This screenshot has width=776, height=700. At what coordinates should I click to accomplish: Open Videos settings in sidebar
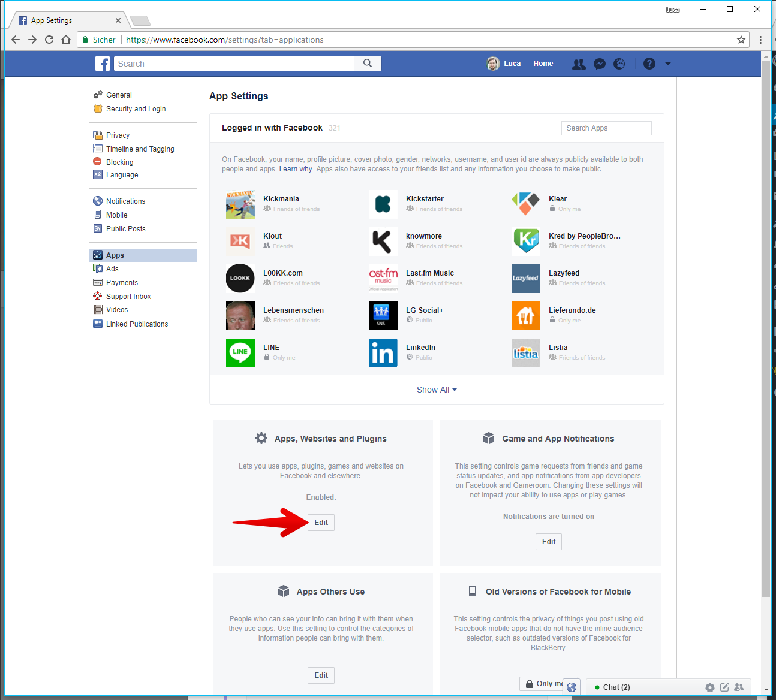coord(117,310)
